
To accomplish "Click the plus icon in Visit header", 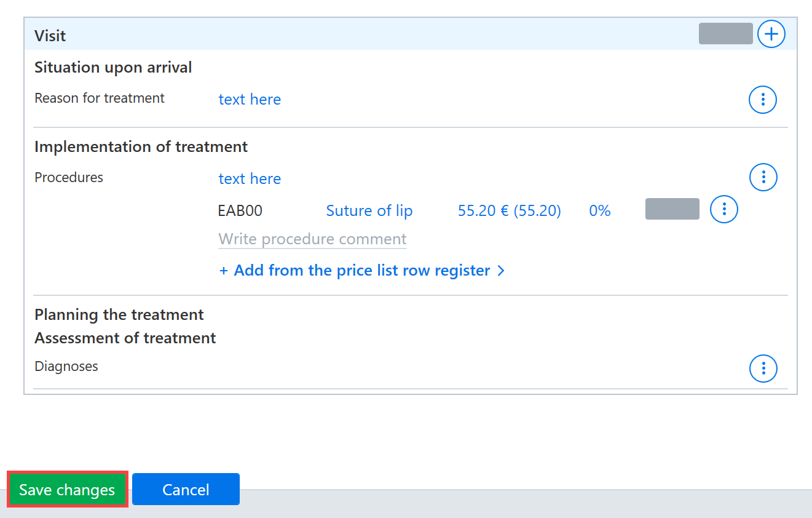I will [771, 34].
